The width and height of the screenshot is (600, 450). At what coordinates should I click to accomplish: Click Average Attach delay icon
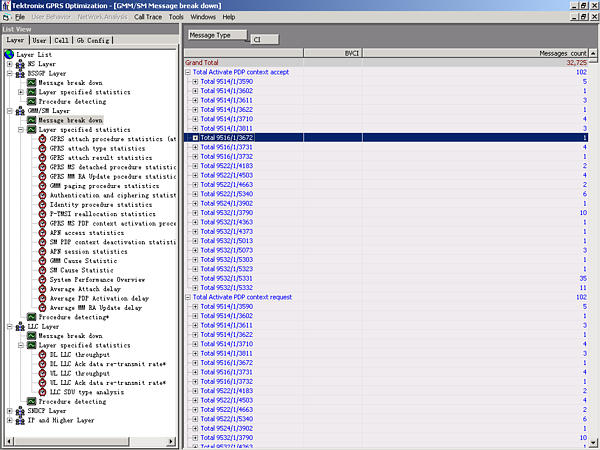(42, 289)
